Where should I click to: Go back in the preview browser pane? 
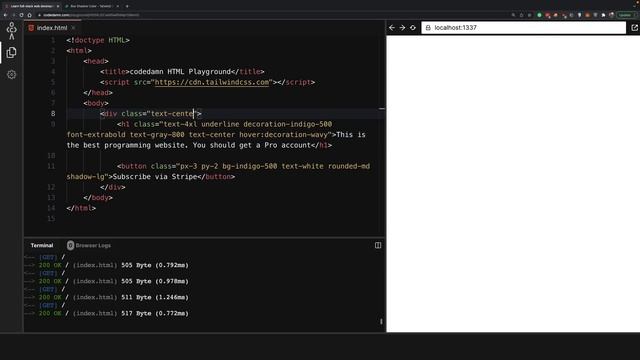[392, 28]
